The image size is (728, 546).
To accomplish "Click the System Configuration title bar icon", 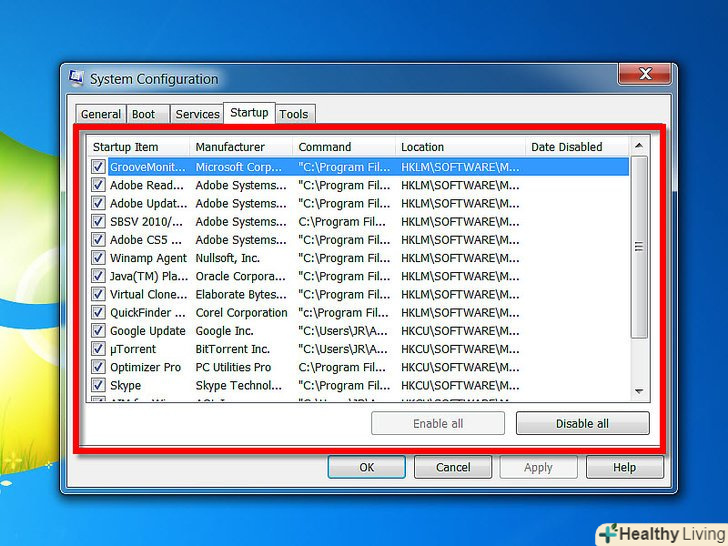I will coord(76,78).
